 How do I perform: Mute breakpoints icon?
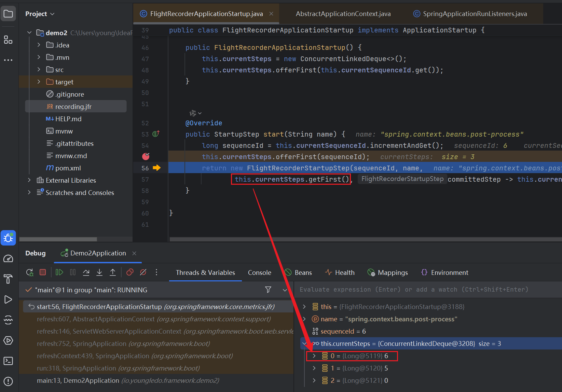click(x=143, y=272)
